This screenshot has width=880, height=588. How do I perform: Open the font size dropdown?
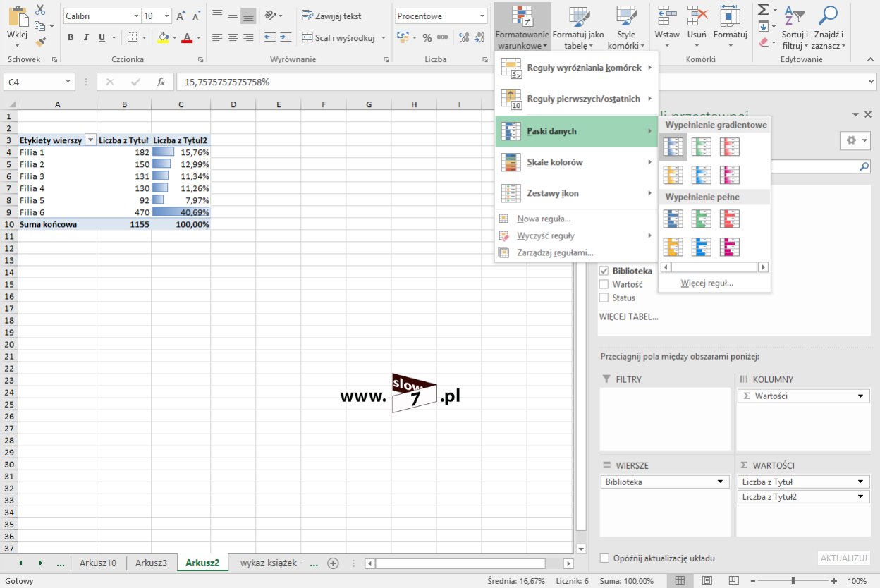tap(166, 16)
